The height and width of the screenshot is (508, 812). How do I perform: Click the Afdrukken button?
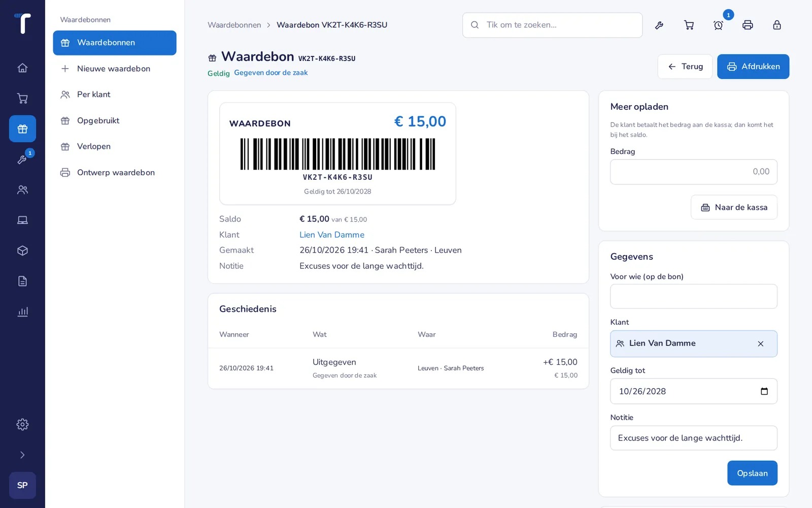pos(753,67)
